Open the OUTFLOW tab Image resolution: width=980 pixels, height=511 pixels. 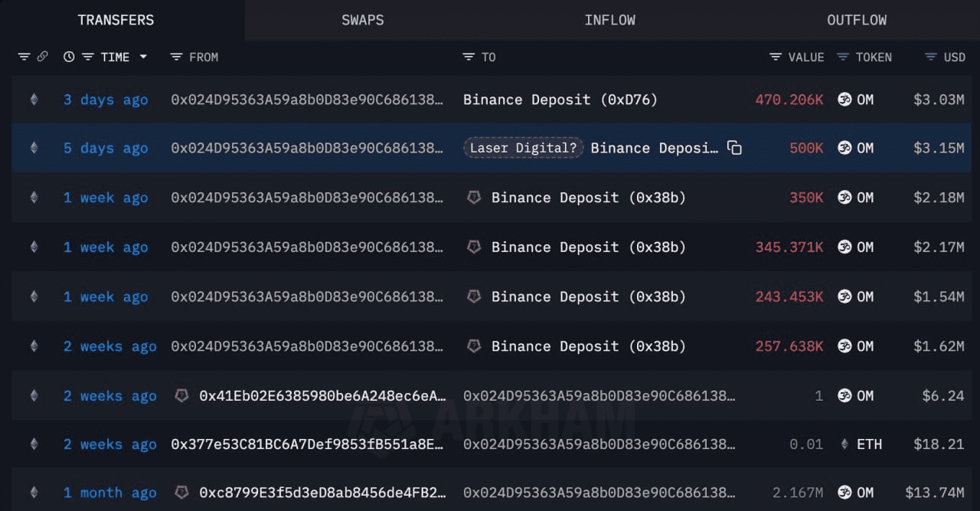(857, 20)
